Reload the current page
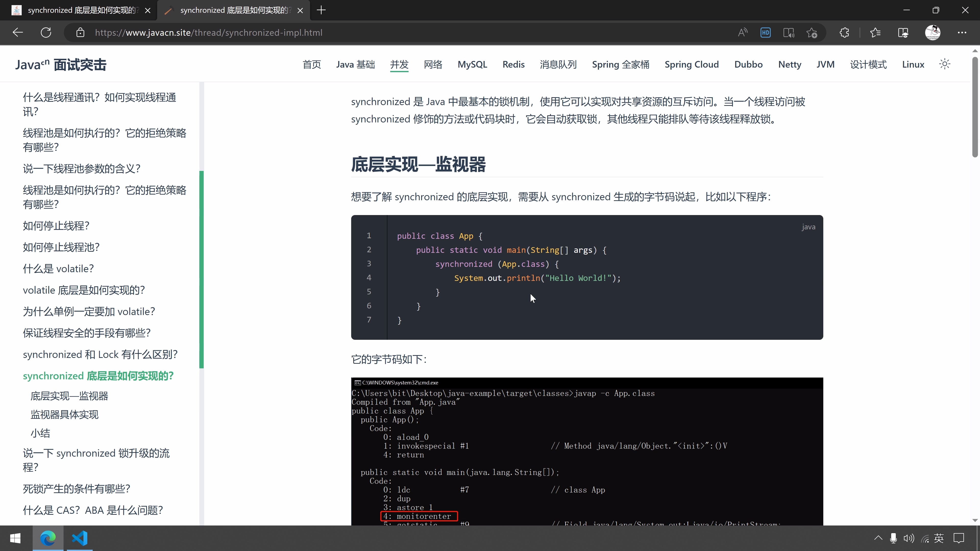The width and height of the screenshot is (980, 551). pyautogui.click(x=46, y=32)
